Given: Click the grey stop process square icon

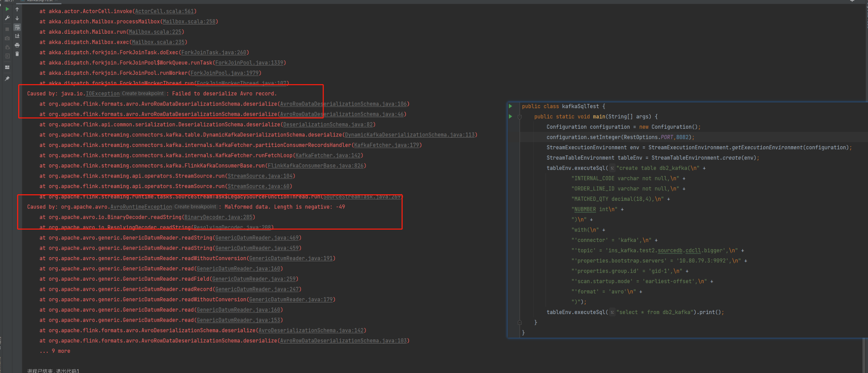Looking at the screenshot, I should point(7,29).
